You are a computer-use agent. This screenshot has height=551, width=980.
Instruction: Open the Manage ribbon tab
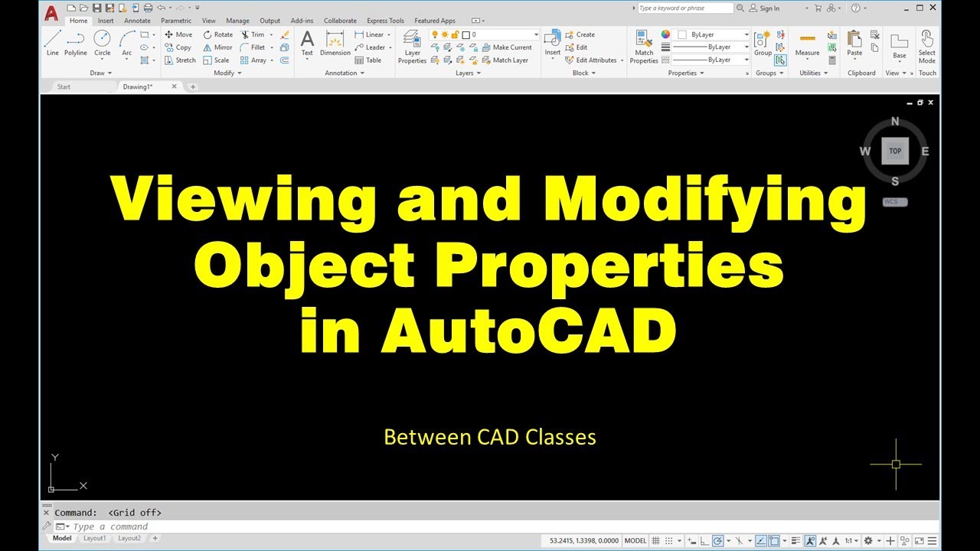(237, 21)
